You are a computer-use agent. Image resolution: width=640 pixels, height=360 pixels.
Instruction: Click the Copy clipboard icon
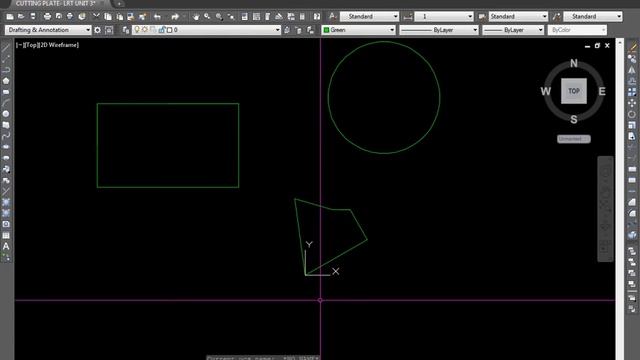[108, 17]
